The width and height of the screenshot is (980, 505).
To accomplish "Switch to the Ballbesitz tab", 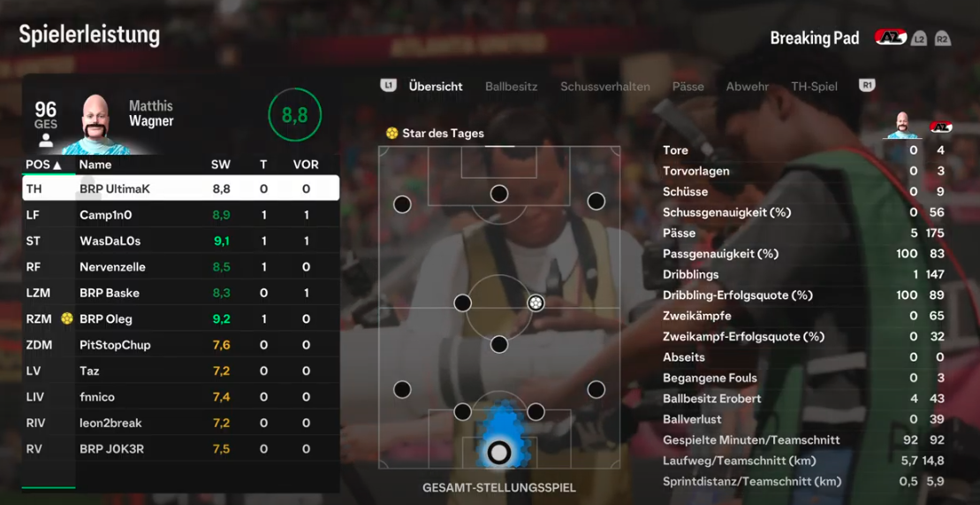I will pyautogui.click(x=512, y=87).
